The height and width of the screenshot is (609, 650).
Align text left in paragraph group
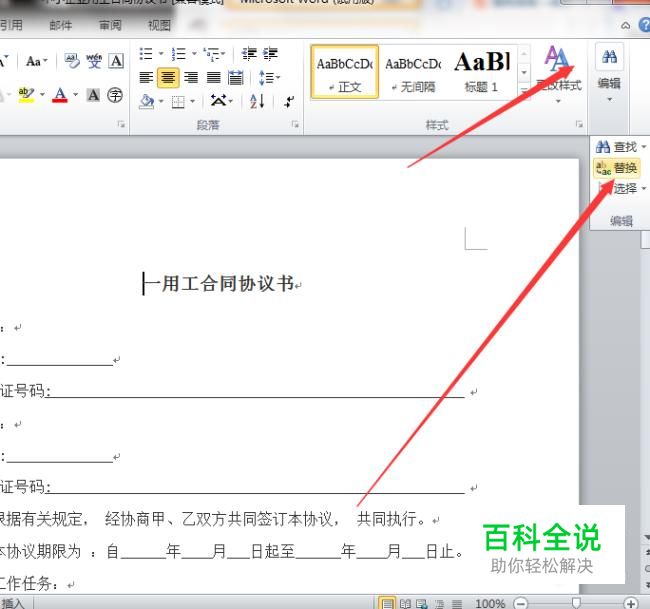[x=146, y=78]
